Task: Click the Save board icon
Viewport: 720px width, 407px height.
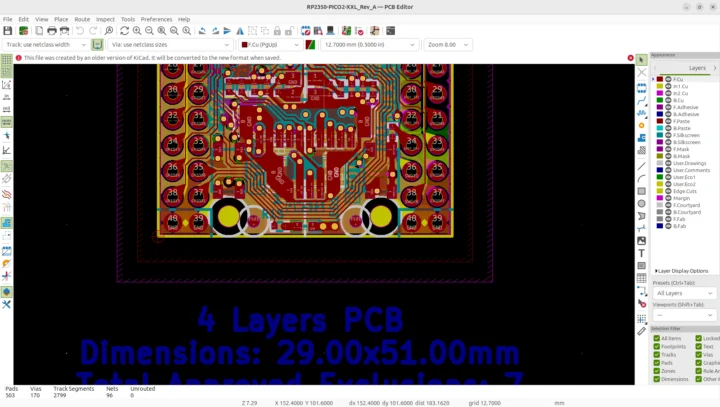Action: coord(7,31)
